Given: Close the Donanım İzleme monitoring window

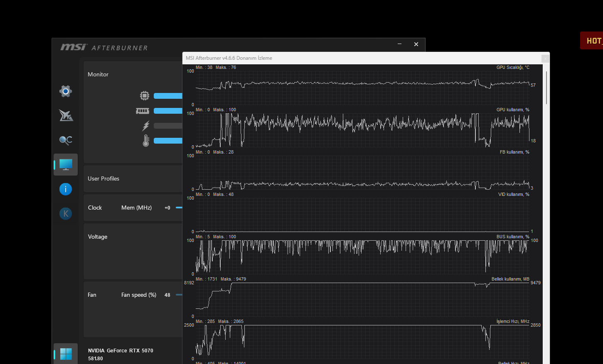Looking at the screenshot, I should point(545,59).
